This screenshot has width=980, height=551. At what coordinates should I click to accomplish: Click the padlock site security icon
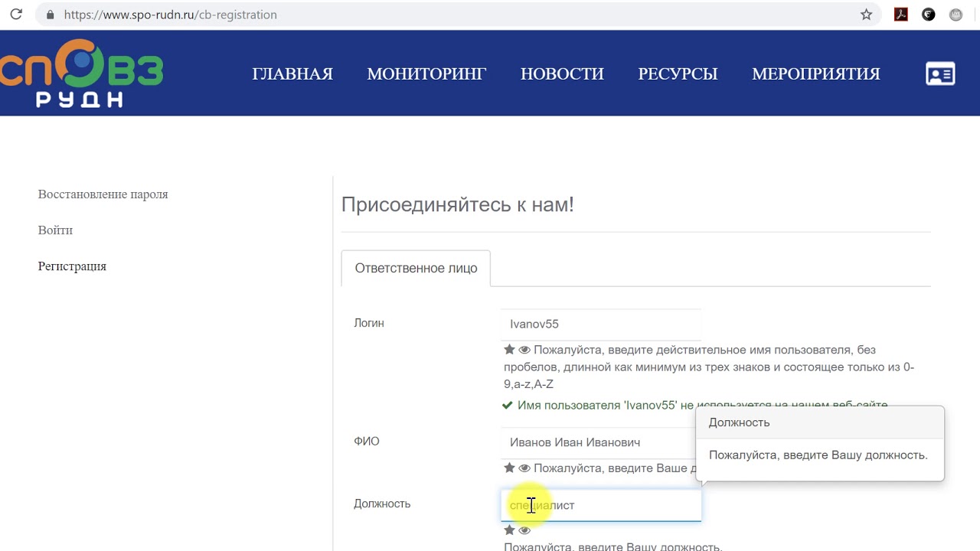click(51, 15)
